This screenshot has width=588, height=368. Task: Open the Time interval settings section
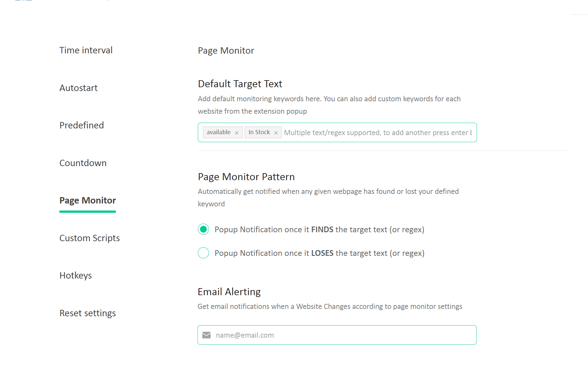[x=86, y=50]
